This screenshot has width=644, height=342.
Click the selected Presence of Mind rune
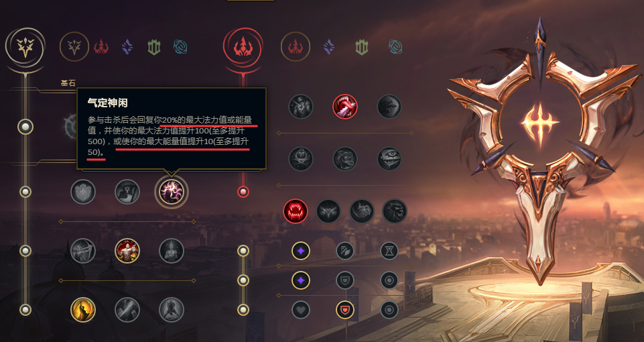point(172,192)
